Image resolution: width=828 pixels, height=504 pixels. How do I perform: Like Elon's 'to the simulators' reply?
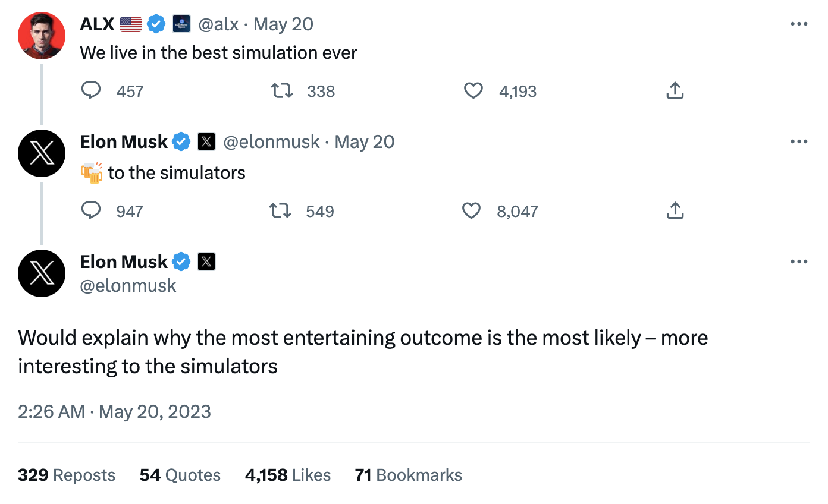pos(471,210)
